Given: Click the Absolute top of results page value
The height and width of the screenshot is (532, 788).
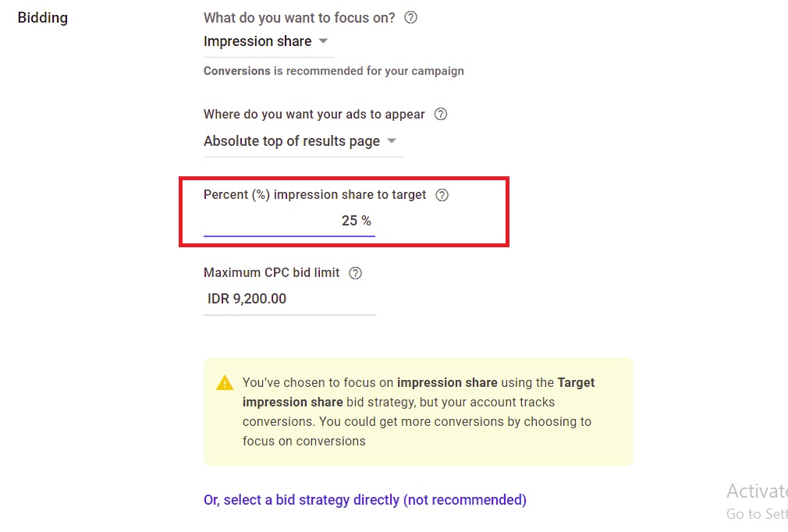Looking at the screenshot, I should click(x=292, y=141).
